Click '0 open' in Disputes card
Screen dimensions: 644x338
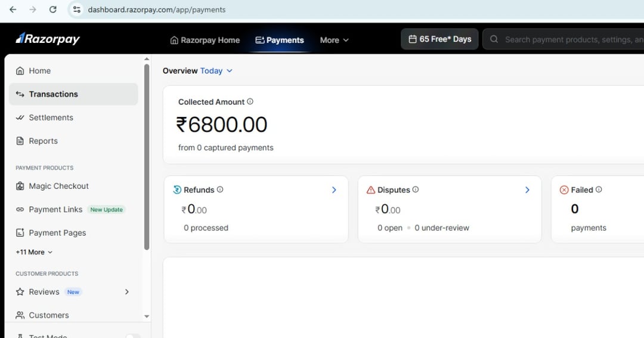[390, 228]
